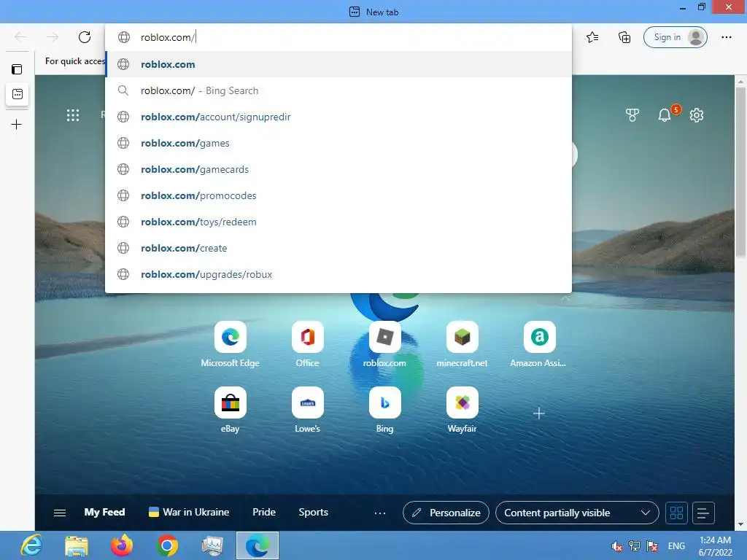Click the Sign in button
The width and height of the screenshot is (747, 560).
[x=675, y=37]
